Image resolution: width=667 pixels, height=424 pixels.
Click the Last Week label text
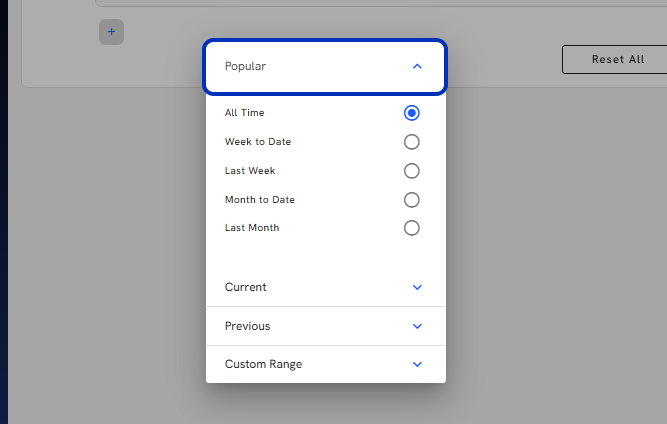pyautogui.click(x=250, y=171)
